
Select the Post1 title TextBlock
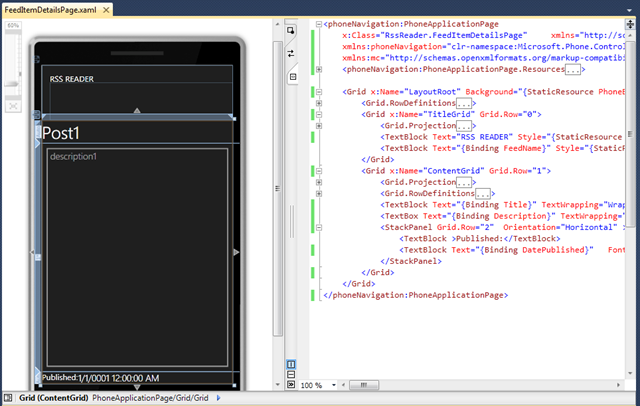[60, 133]
